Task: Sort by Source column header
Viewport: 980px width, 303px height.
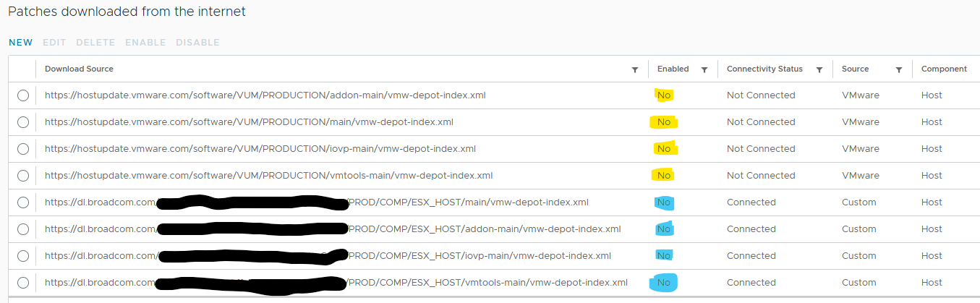Action: (855, 69)
